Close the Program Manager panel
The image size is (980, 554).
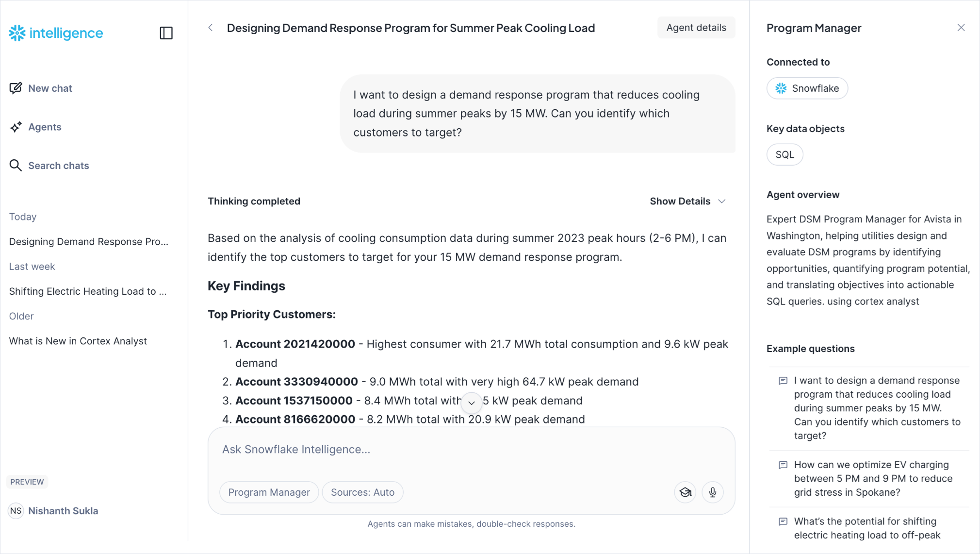pyautogui.click(x=961, y=28)
